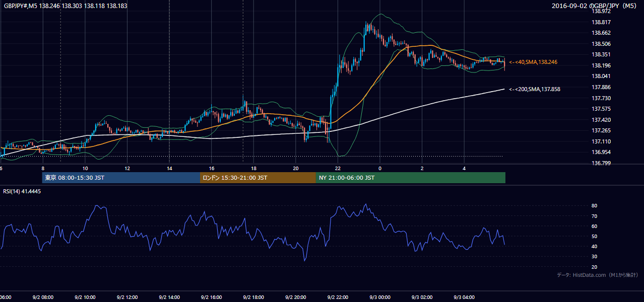Image resolution: width=644 pixels, height=302 pixels.
Task: Click price axis value 136.799
Action: pyautogui.click(x=602, y=163)
